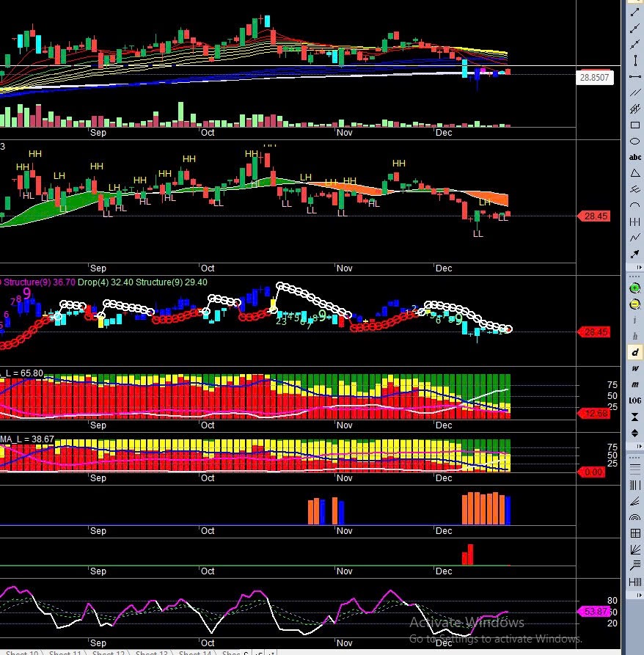
Task: Toggle LOG scale for the chart
Action: (634, 400)
